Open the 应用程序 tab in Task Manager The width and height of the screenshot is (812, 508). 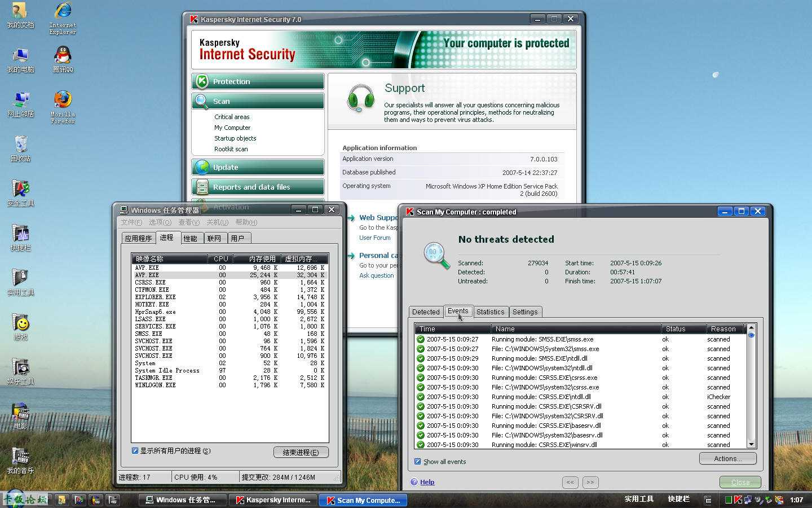(138, 238)
